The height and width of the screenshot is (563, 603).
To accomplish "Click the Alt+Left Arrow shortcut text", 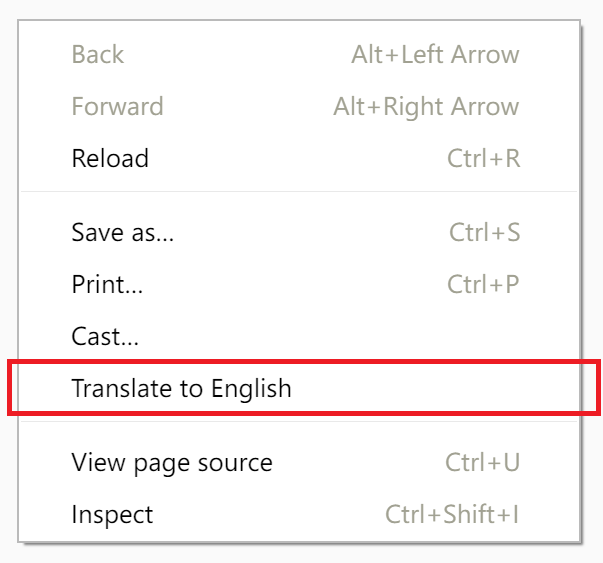I will point(435,55).
